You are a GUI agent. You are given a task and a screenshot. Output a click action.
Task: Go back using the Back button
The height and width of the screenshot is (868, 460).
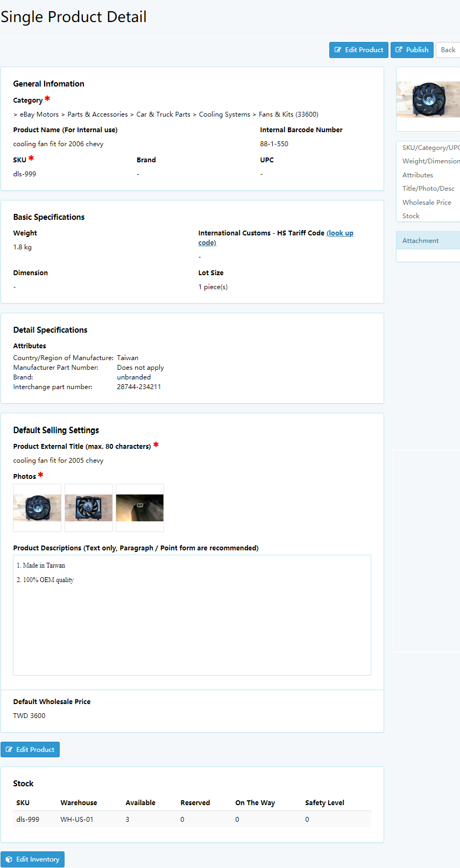(448, 50)
